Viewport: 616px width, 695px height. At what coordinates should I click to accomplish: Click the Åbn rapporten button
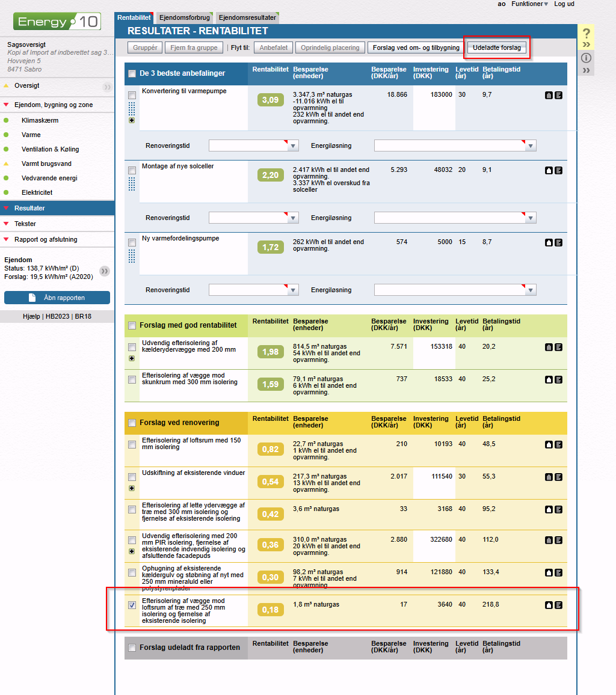click(x=57, y=298)
